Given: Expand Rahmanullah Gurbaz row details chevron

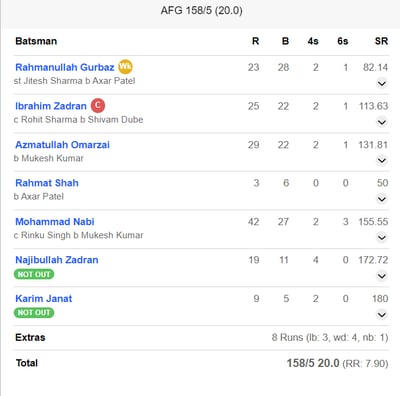Looking at the screenshot, I should tap(382, 83).
